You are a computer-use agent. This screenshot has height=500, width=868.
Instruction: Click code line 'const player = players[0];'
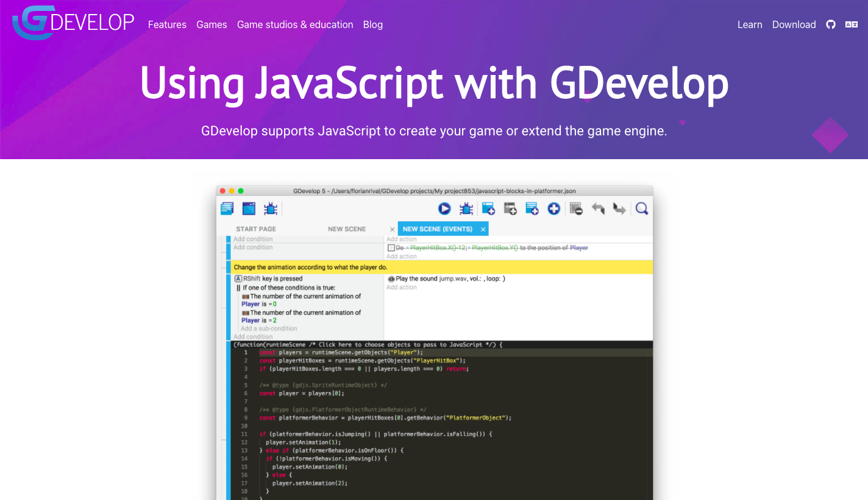(302, 393)
